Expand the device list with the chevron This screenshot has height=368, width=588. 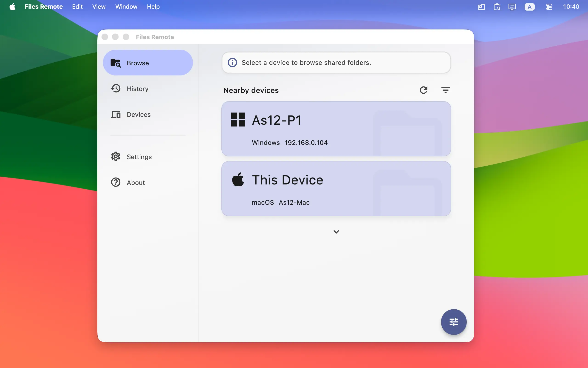(x=336, y=232)
